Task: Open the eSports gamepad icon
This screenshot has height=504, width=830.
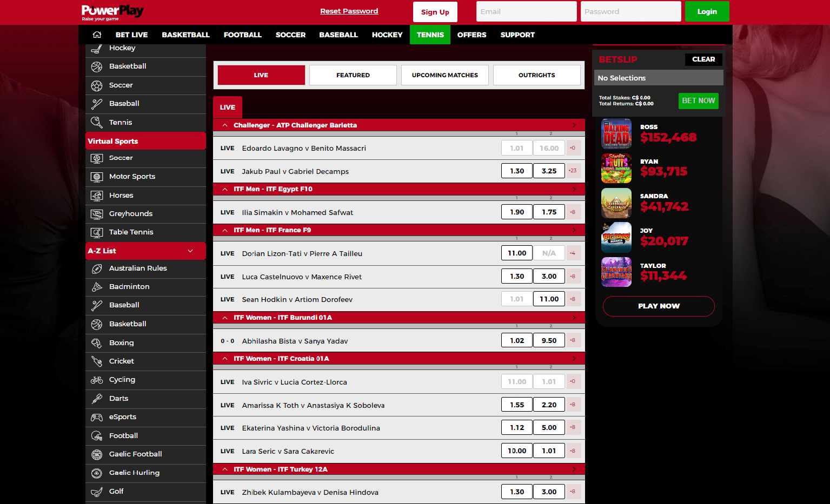Action: 97,417
